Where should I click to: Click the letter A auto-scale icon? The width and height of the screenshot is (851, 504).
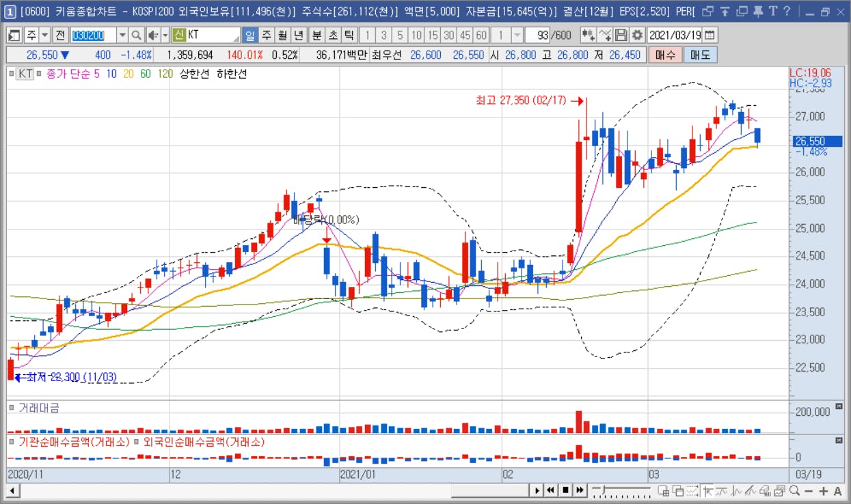[x=838, y=491]
